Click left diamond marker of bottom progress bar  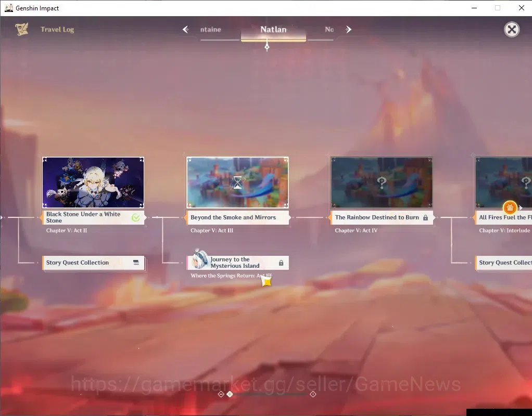[221, 394]
